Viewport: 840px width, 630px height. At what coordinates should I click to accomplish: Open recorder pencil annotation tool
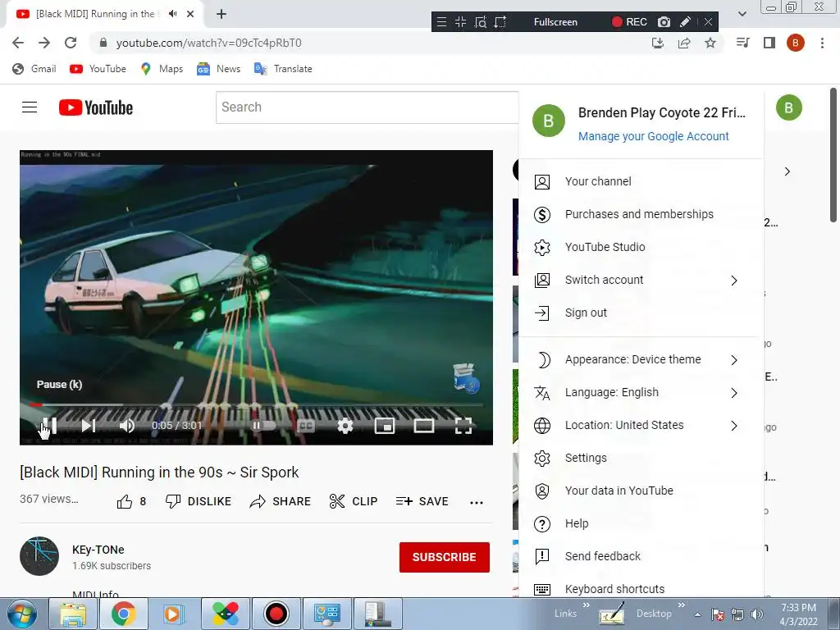tap(685, 22)
